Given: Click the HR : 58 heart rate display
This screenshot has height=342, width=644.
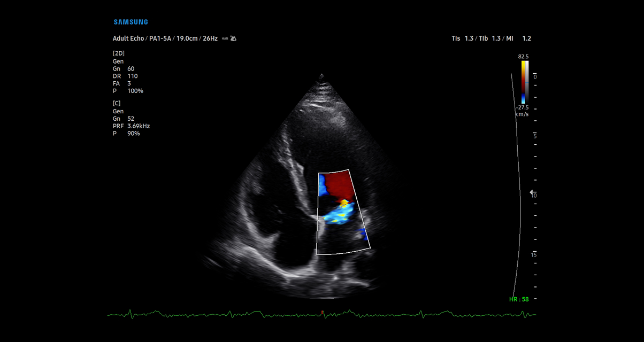Looking at the screenshot, I should pos(519,299).
